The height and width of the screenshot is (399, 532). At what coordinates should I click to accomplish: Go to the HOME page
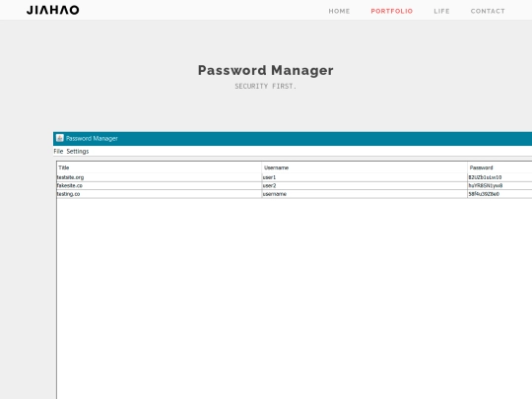(339, 11)
